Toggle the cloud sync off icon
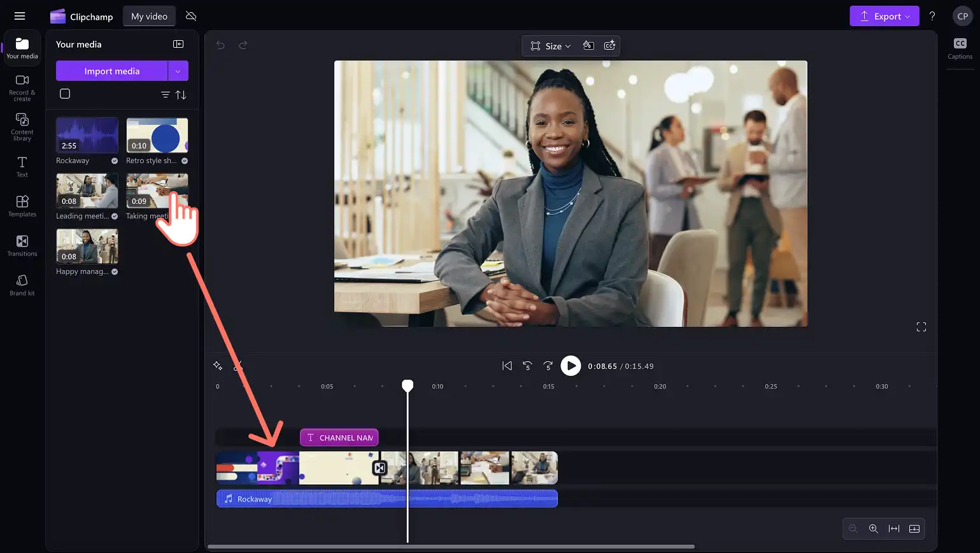Image resolution: width=980 pixels, height=553 pixels. tap(190, 16)
